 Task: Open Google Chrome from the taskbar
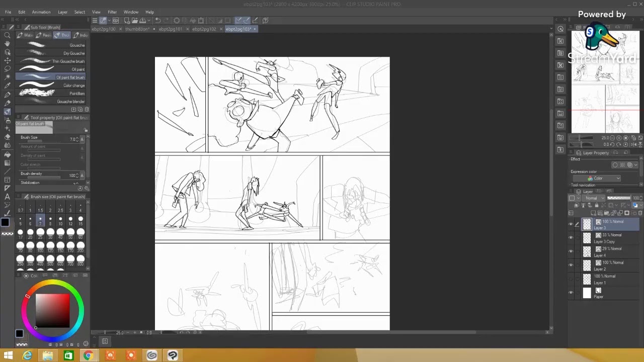(88, 355)
